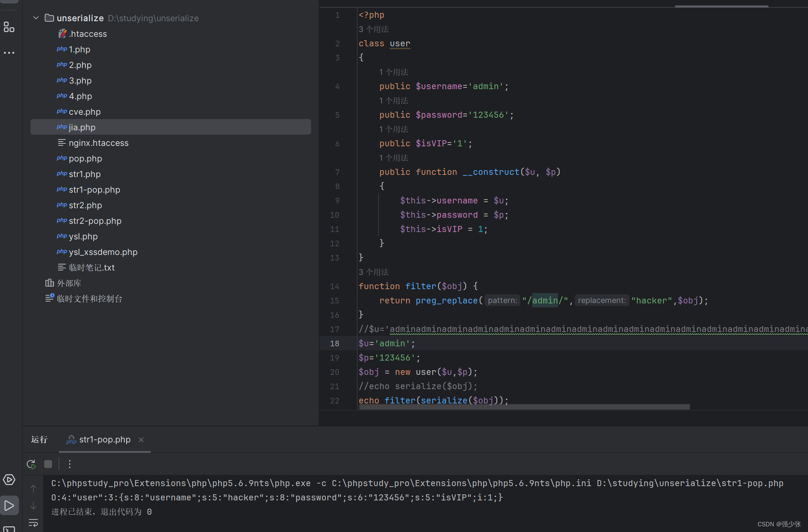Click '1 个用法' hint above $password
This screenshot has width=808, height=532.
[394, 100]
